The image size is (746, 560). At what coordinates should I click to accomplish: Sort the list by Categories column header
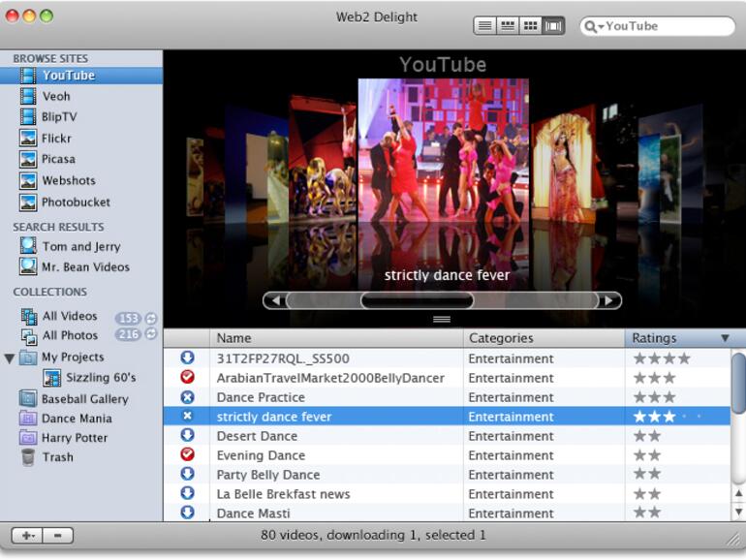(x=543, y=338)
